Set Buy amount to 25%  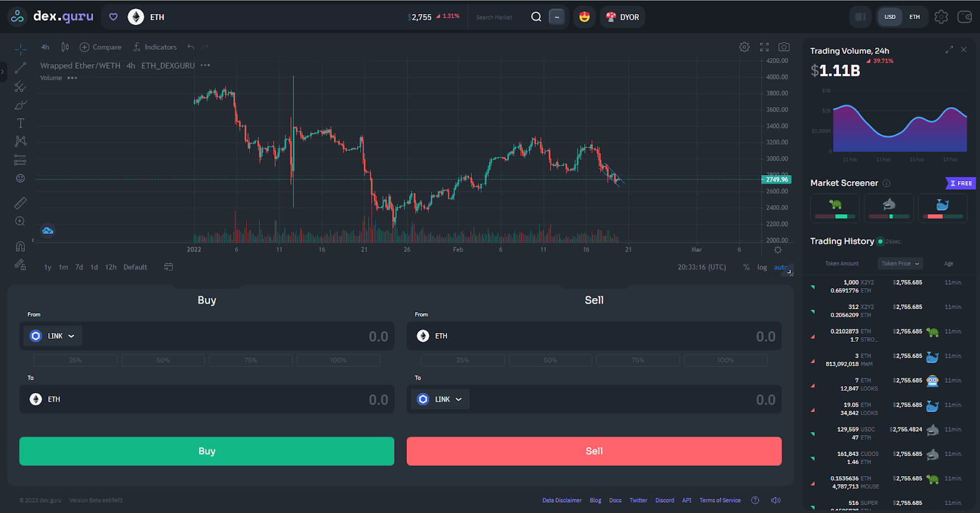click(75, 361)
